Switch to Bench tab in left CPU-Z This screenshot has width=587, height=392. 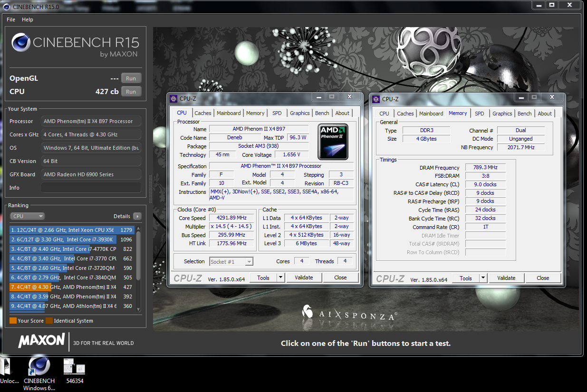[322, 113]
